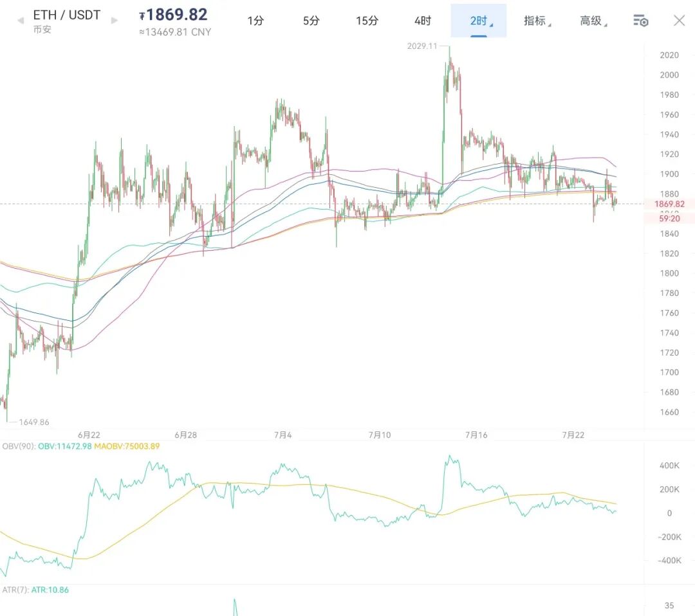This screenshot has height=616, width=695.
Task: Open the 2时 timeframe dropdown
Action: [x=479, y=21]
